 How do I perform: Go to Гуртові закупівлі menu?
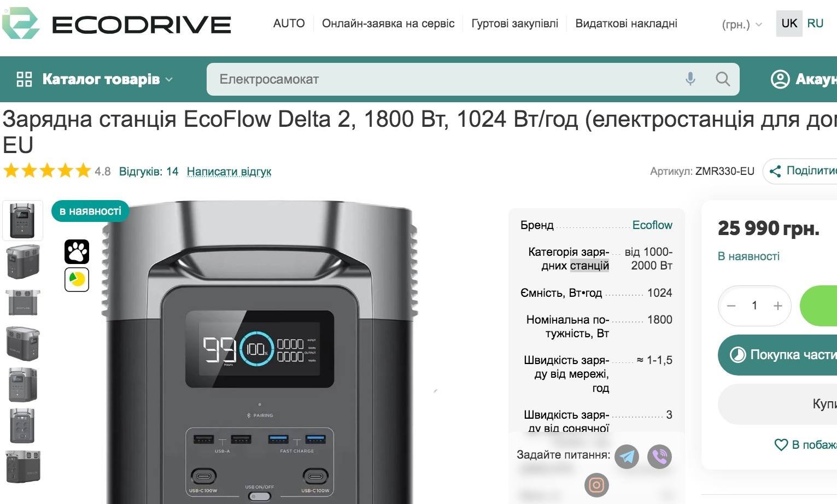(514, 24)
